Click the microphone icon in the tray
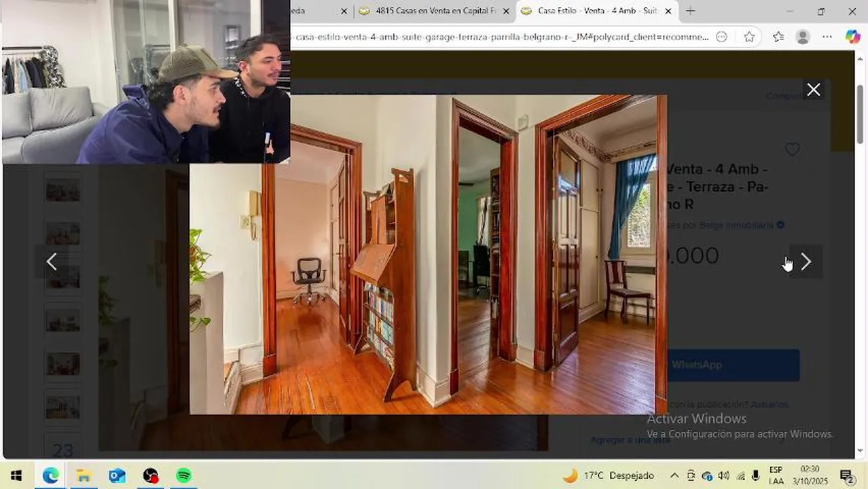 755,475
